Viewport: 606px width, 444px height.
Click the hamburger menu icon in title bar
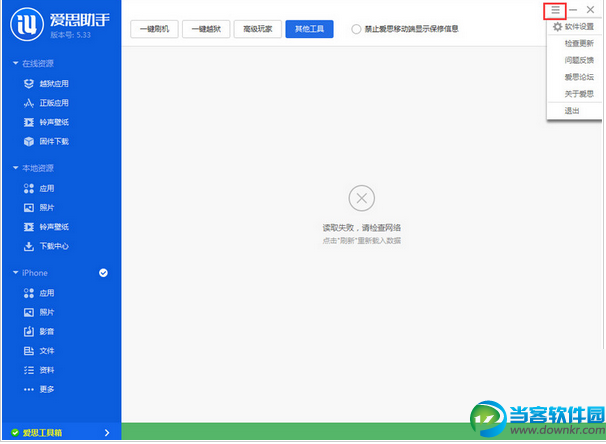pyautogui.click(x=555, y=10)
